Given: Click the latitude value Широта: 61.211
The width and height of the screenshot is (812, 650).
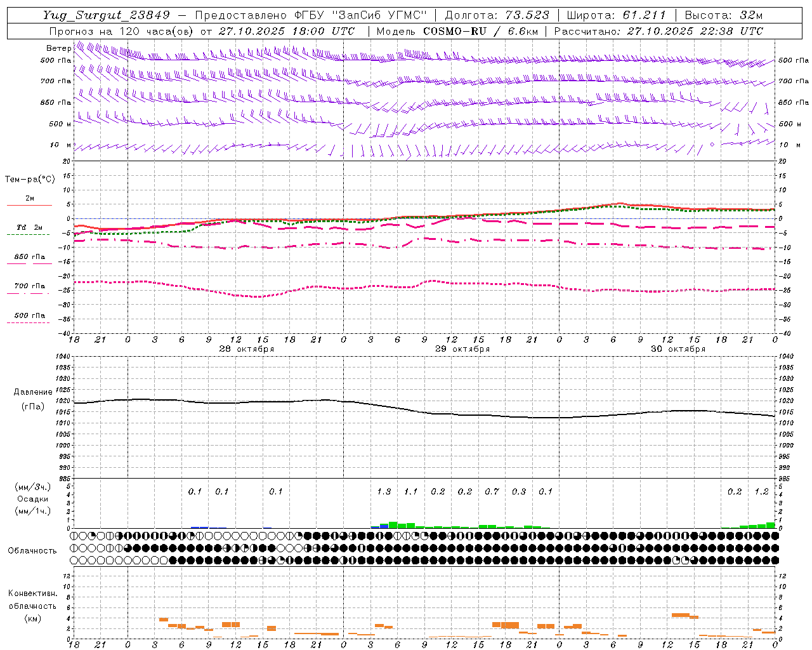Looking at the screenshot, I should (617, 15).
